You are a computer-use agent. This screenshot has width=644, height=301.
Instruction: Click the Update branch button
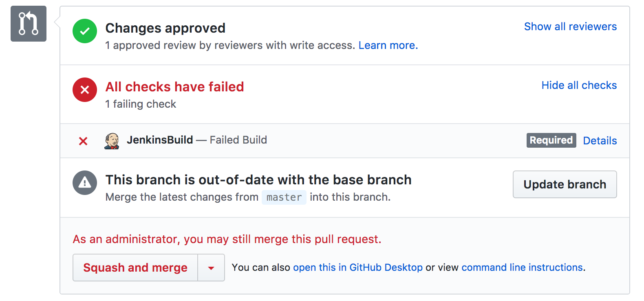pyautogui.click(x=565, y=184)
